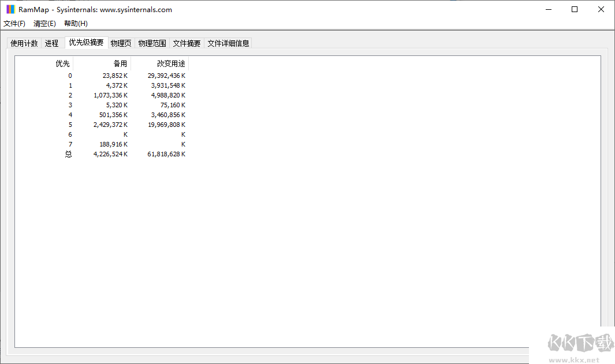Open the 文件(F) menu
The height and width of the screenshot is (364, 615).
pyautogui.click(x=13, y=23)
